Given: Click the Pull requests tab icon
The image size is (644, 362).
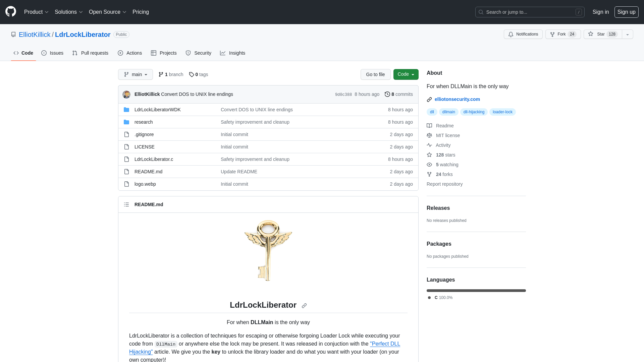Looking at the screenshot, I should (75, 53).
